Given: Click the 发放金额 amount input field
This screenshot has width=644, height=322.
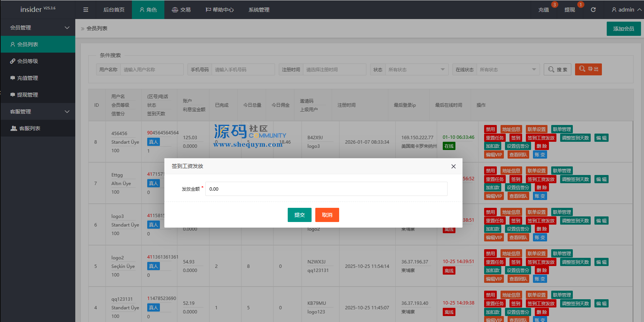Looking at the screenshot, I should pyautogui.click(x=326, y=189).
